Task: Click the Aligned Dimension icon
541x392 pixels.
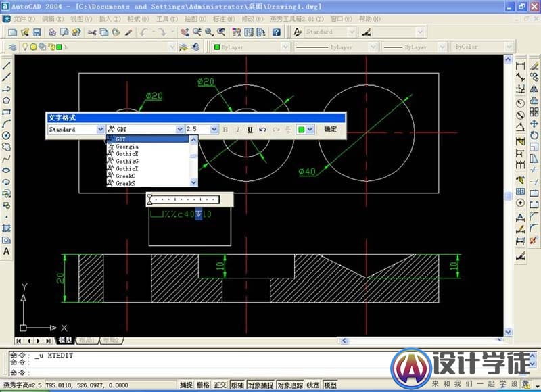Action: pyautogui.click(x=520, y=78)
